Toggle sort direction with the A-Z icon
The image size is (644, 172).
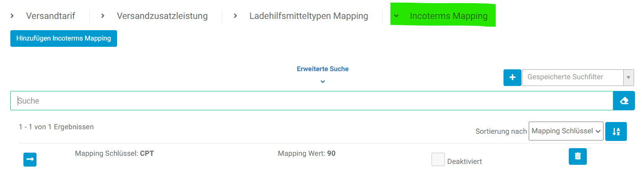click(616, 131)
